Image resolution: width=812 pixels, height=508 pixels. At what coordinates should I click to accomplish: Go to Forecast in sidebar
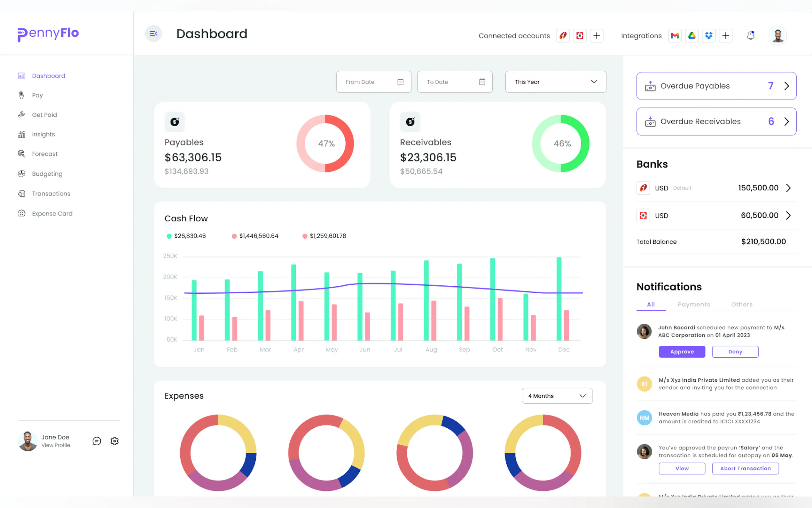pos(45,154)
